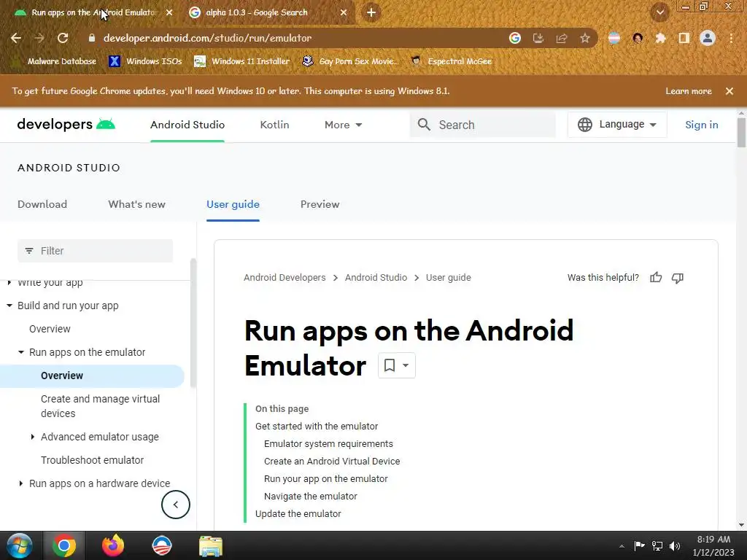
Task: Open the Windows ISOs bookmark
Action: click(x=145, y=61)
